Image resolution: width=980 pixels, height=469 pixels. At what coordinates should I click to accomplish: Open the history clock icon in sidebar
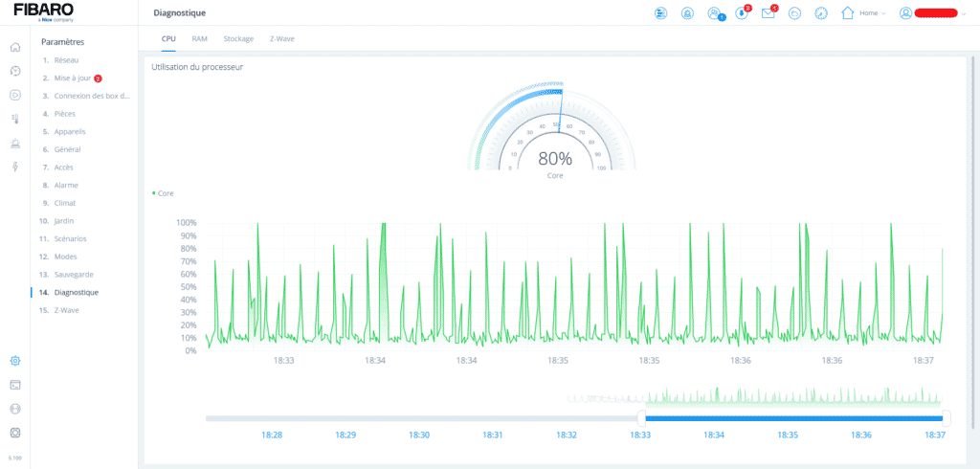(15, 71)
